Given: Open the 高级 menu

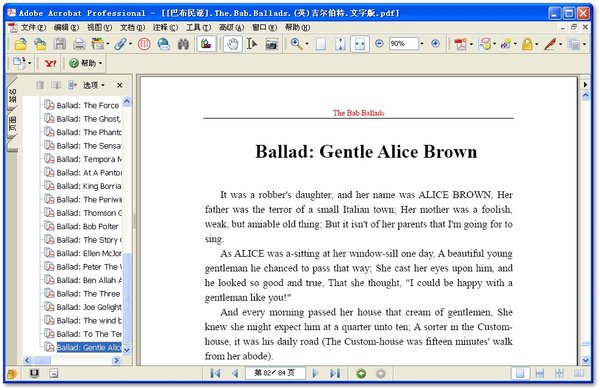Looking at the screenshot, I should (231, 28).
